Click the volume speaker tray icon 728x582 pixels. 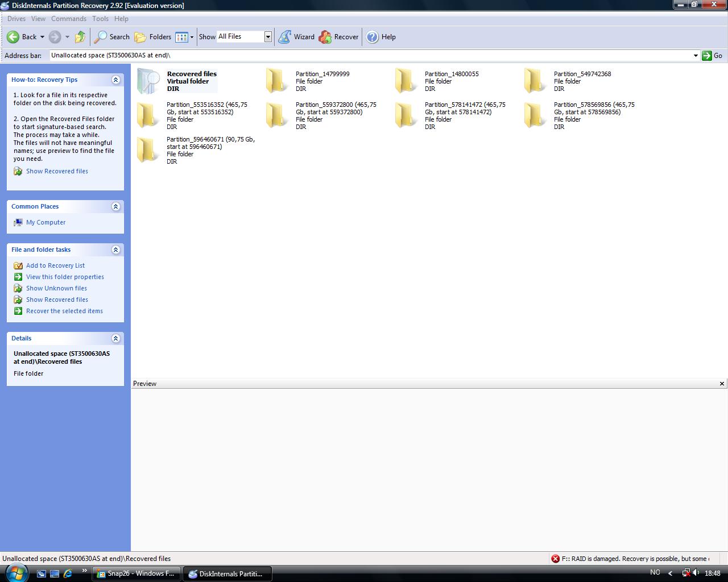[x=696, y=573]
